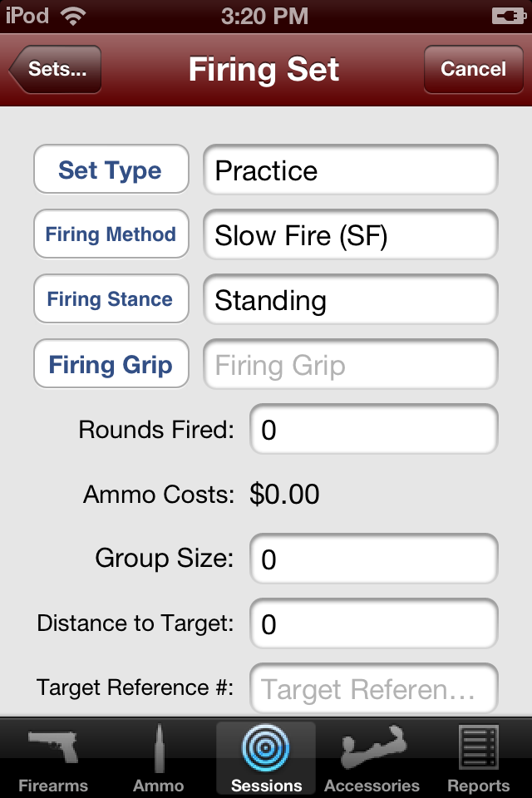Edit the Group Size field
This screenshot has height=798, width=532.
pyautogui.click(x=373, y=559)
